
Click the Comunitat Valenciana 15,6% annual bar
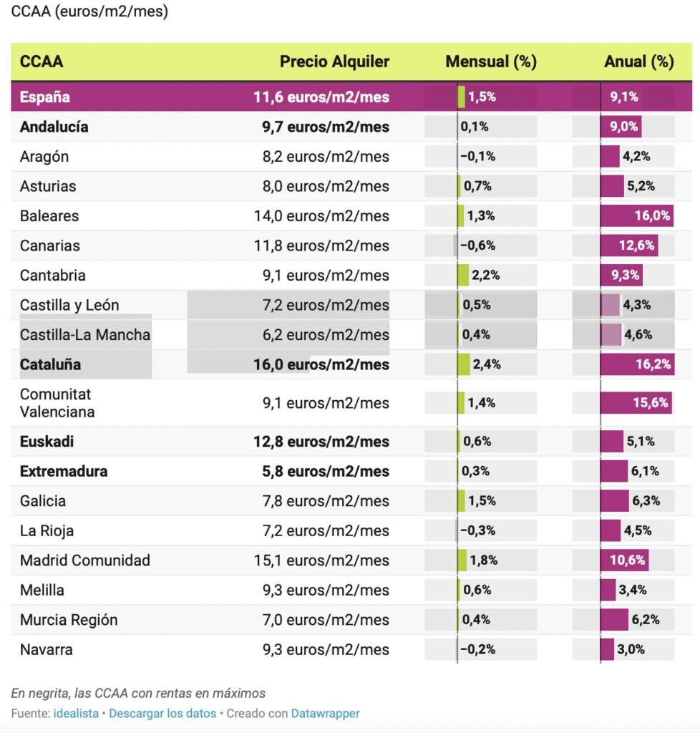tap(636, 403)
